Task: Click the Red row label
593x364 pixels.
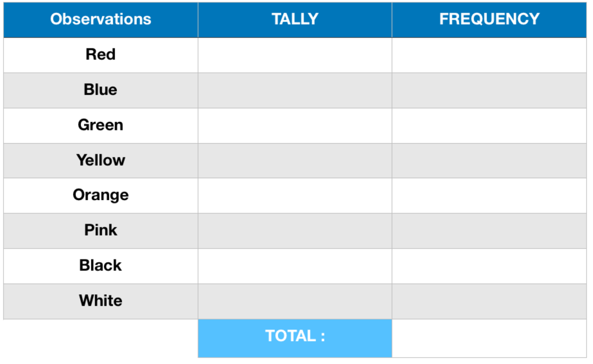Action: 101,55
